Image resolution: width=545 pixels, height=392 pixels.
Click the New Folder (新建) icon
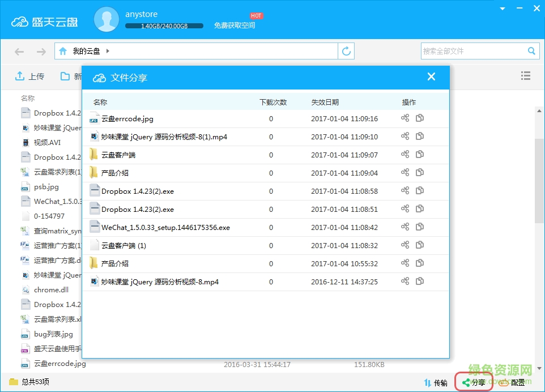[65, 75]
